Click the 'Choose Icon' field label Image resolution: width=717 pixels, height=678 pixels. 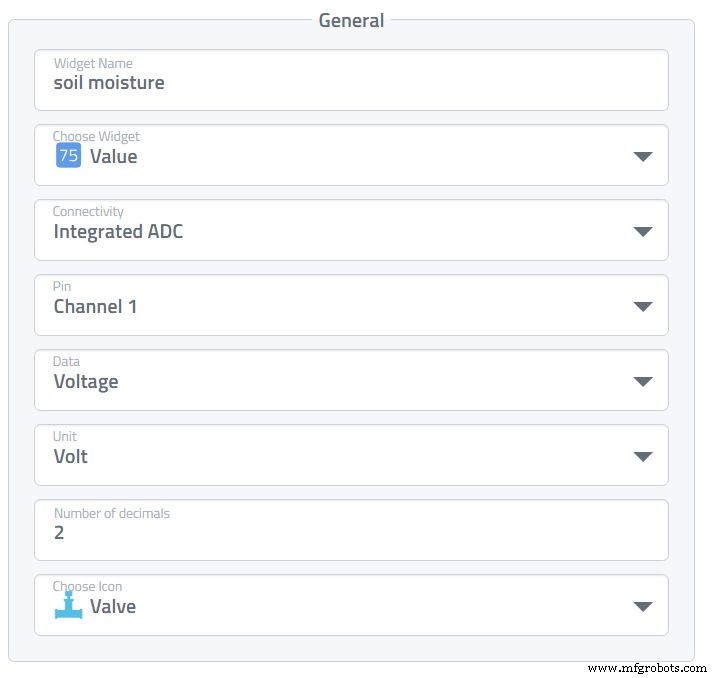tap(88, 587)
